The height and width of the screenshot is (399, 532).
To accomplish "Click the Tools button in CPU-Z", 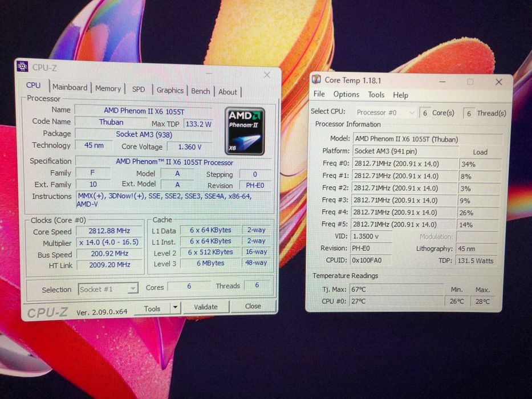I will (x=152, y=308).
